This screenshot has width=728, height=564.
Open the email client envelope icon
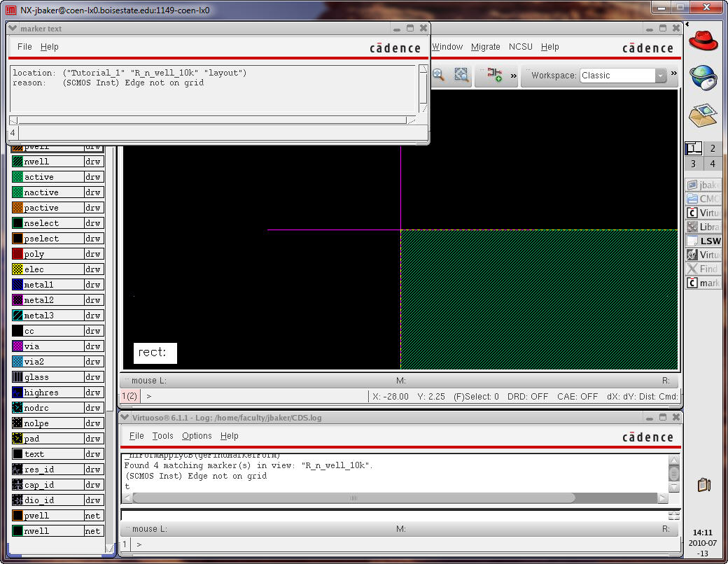[x=703, y=115]
